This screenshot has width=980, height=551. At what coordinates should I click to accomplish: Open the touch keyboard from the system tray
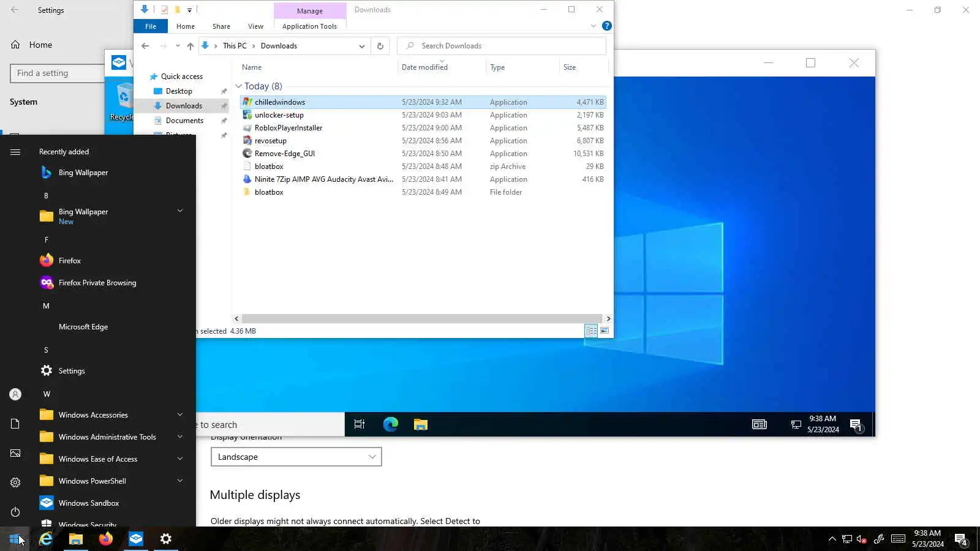point(898,539)
